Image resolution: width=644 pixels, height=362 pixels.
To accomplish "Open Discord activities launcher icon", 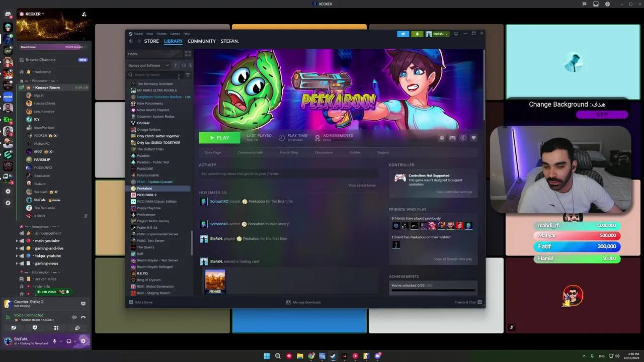I will [x=56, y=328].
